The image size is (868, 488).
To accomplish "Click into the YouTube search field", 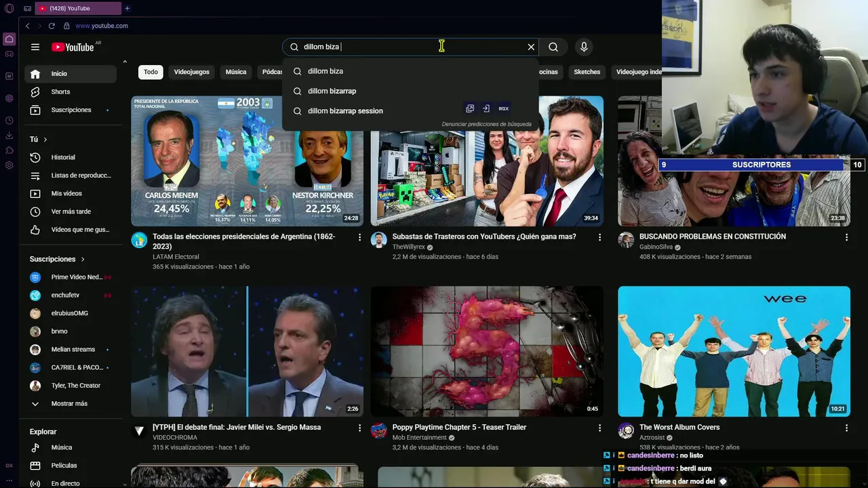I will pyautogui.click(x=410, y=47).
